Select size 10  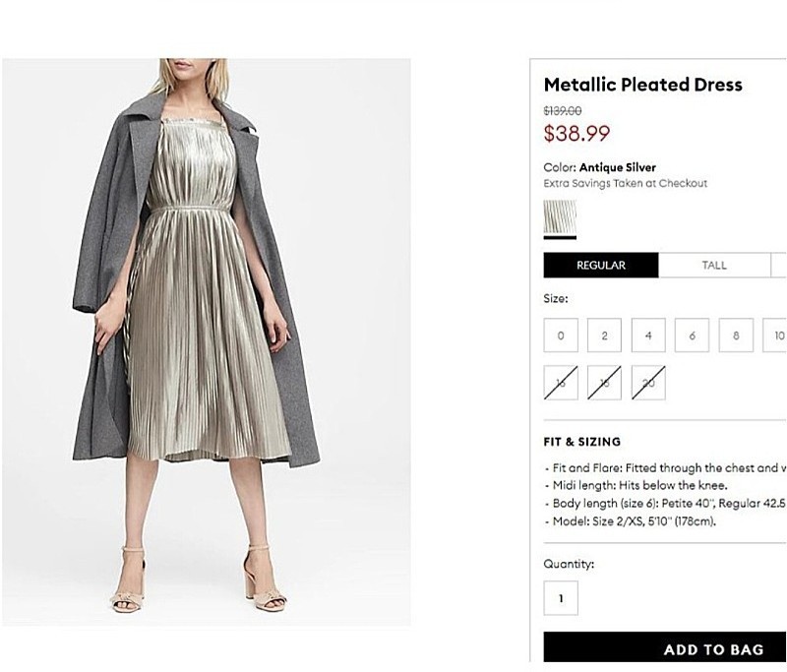point(777,336)
